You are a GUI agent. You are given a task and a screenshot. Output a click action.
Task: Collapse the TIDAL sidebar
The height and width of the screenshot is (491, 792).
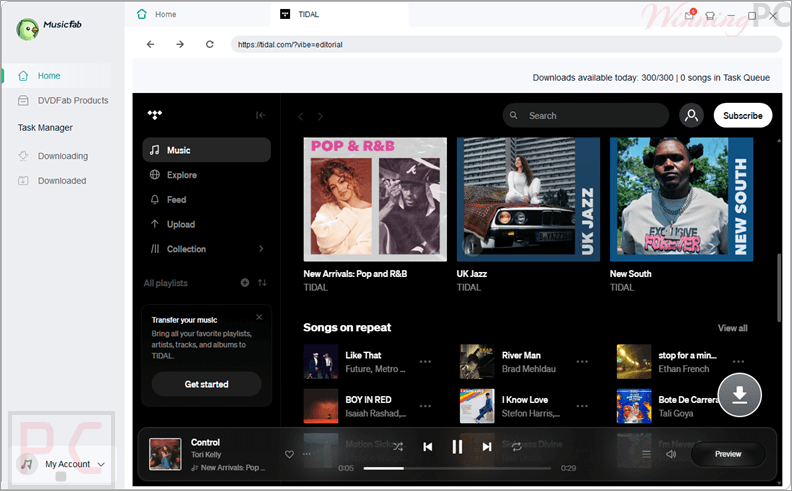(261, 115)
